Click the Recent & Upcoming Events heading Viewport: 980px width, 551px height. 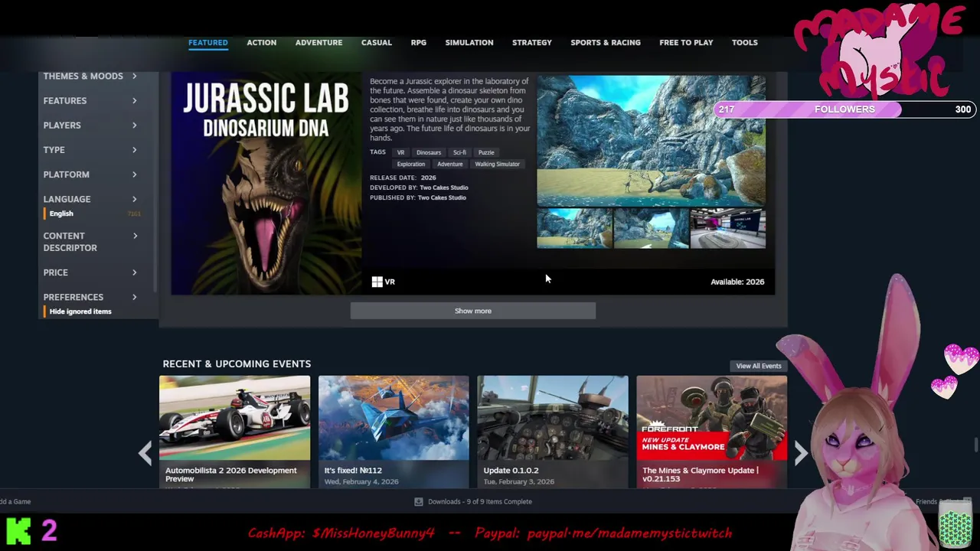pos(237,364)
